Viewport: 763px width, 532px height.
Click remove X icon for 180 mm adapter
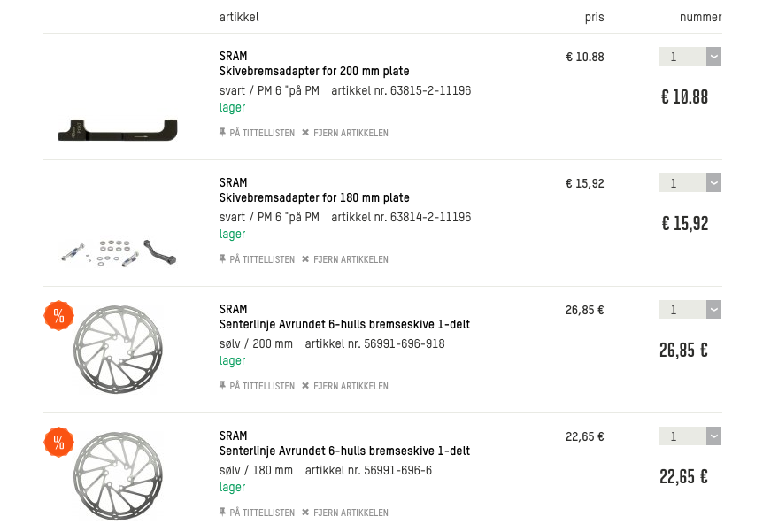pos(305,259)
